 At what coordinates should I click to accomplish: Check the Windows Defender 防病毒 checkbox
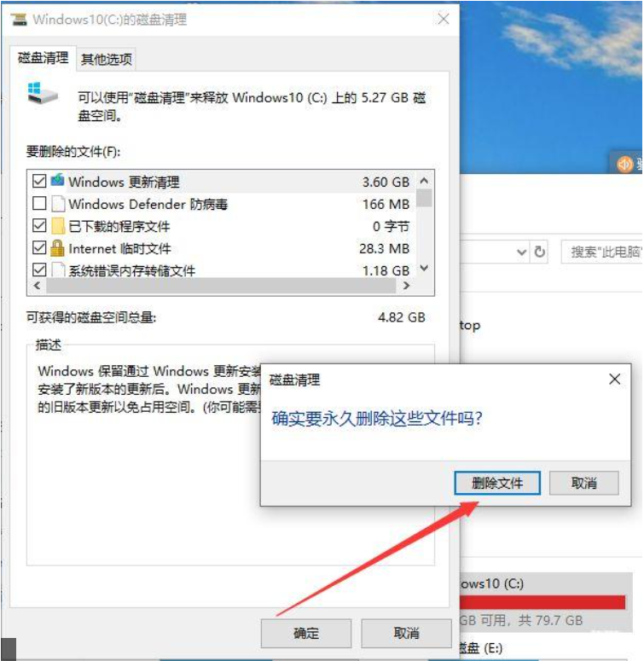(39, 204)
